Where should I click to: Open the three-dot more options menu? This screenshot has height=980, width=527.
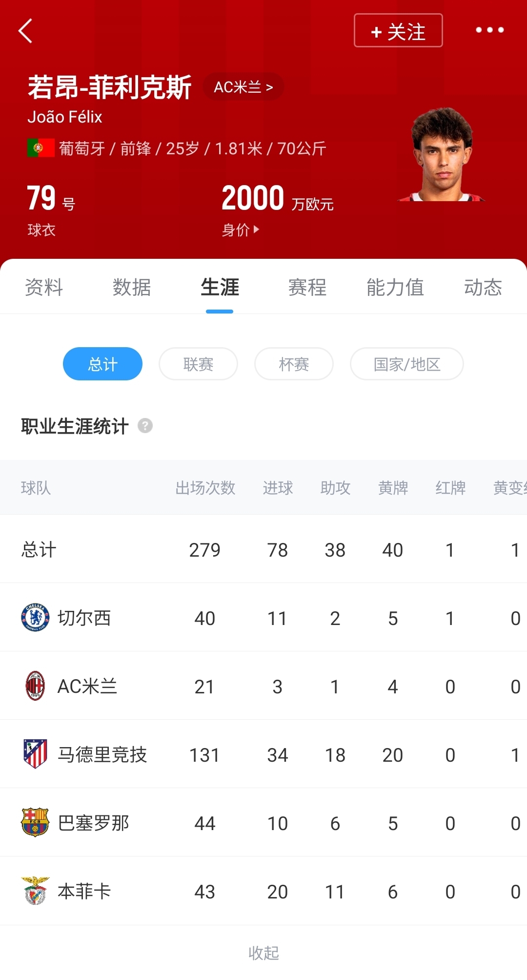coord(489,30)
